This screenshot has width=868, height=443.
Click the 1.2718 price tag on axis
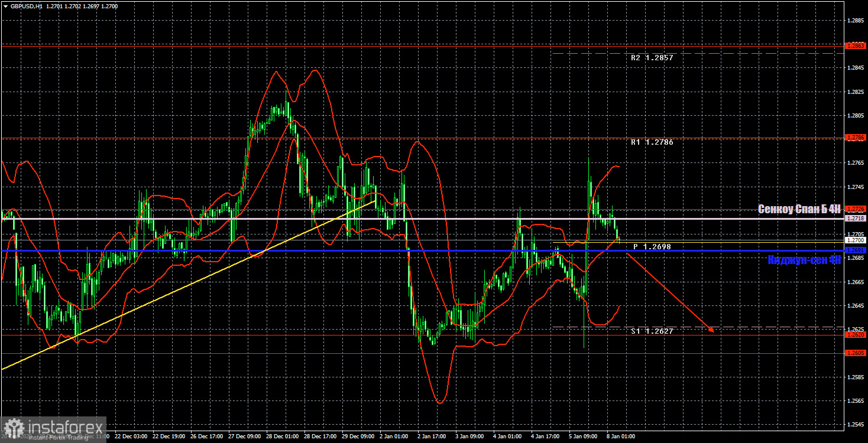[x=856, y=219]
